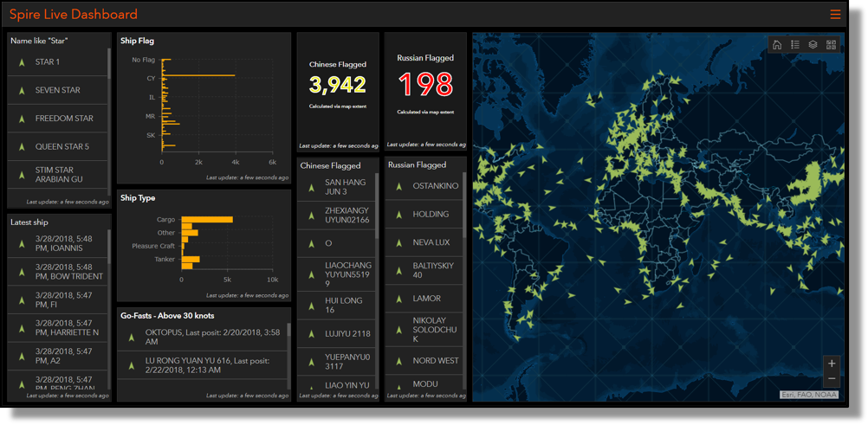Click ship icon beside ZHEXIANGYUYUN02166
868x425 pixels.
[x=311, y=216]
